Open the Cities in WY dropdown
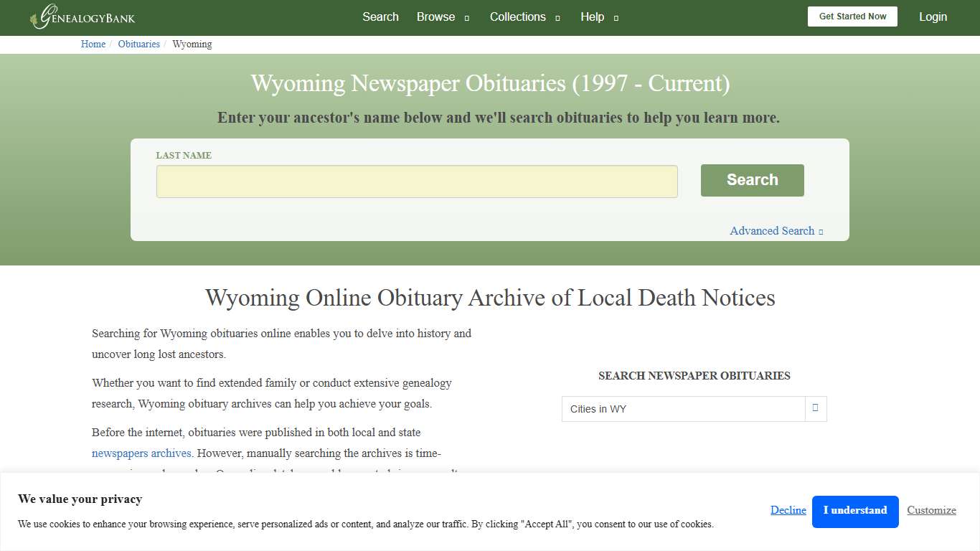 point(682,408)
